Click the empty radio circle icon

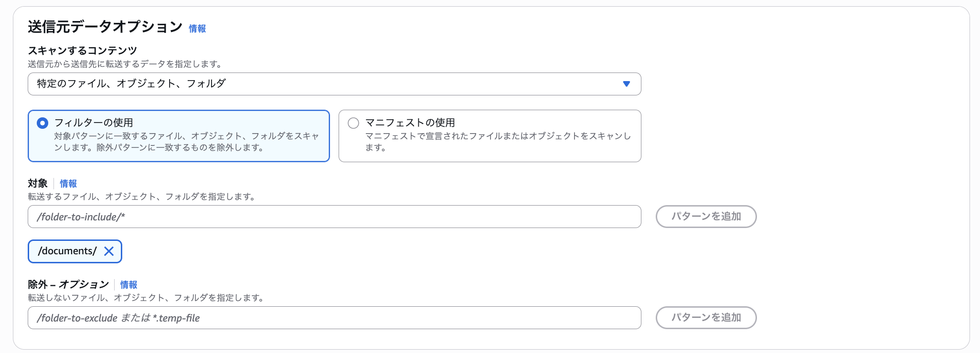click(x=353, y=123)
